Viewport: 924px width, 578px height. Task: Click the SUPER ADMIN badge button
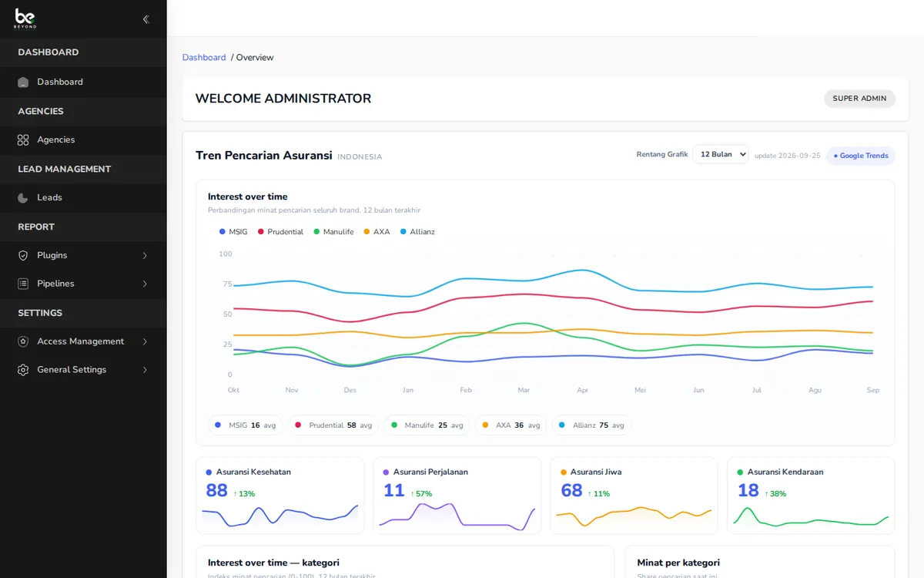pyautogui.click(x=859, y=99)
